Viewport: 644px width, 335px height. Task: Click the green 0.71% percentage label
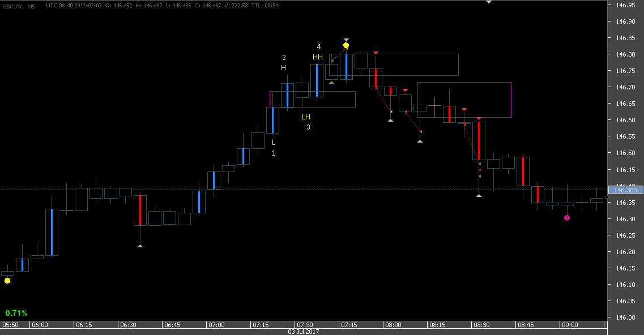[16, 311]
